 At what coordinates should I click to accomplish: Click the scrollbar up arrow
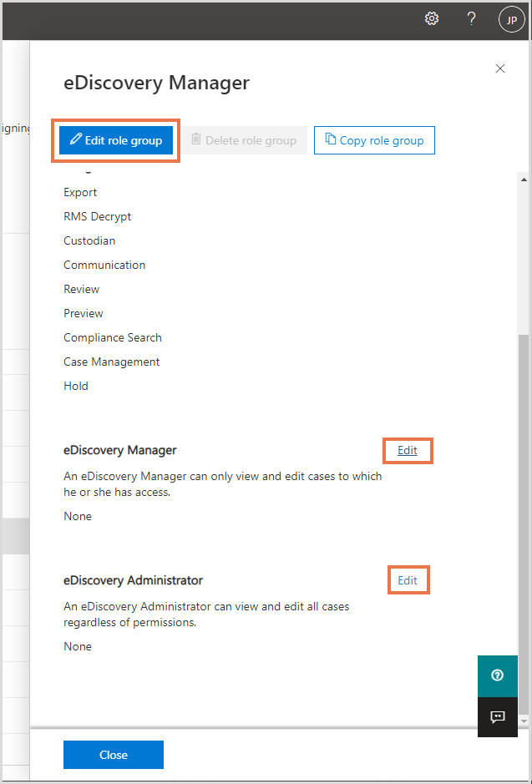(524, 178)
